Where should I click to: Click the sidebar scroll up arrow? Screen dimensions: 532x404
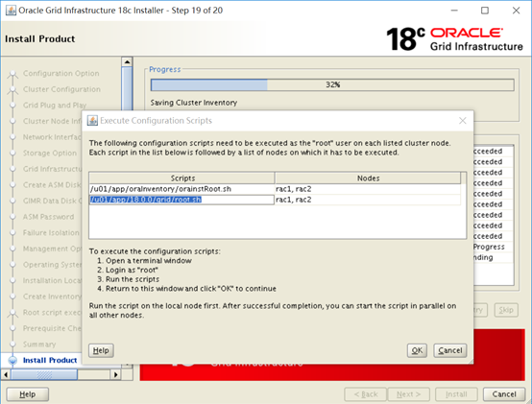[x=127, y=61]
